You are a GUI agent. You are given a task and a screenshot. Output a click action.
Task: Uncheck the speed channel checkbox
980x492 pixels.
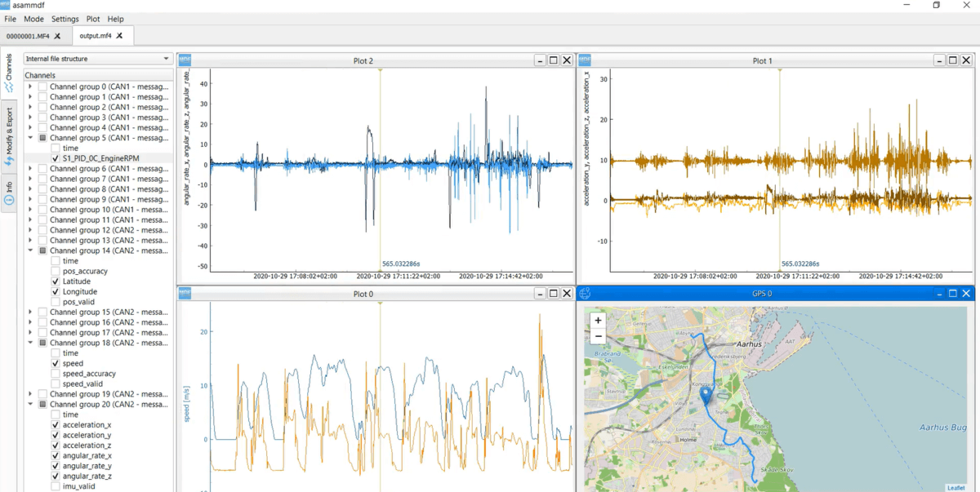56,363
